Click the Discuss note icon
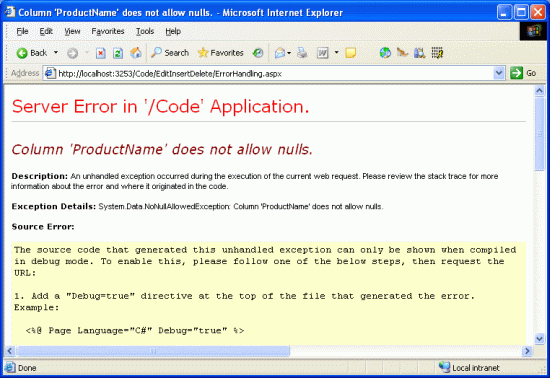 [350, 53]
